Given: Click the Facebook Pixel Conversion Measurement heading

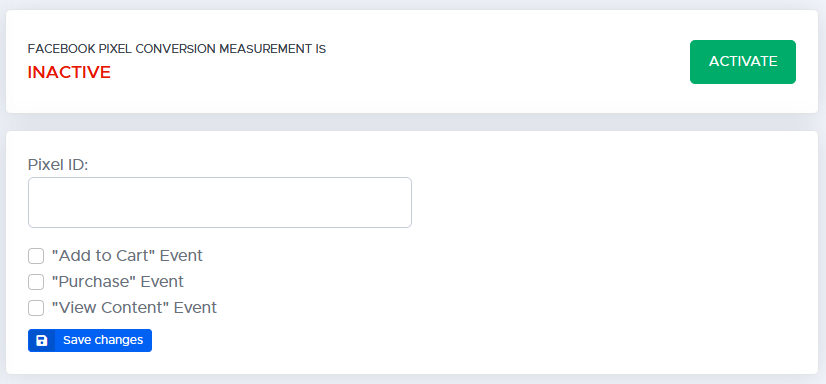Looking at the screenshot, I should point(177,49).
